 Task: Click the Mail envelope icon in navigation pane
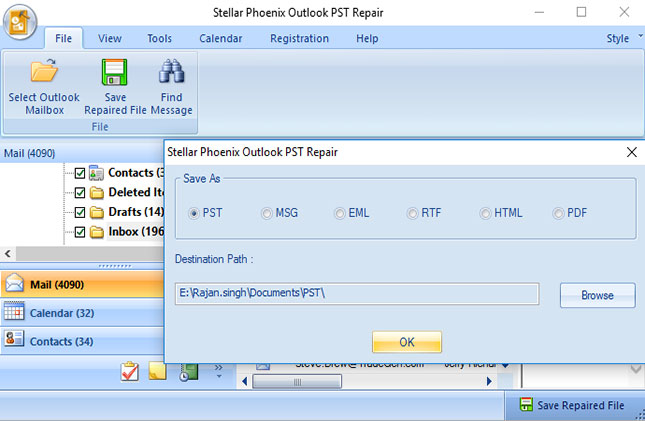coord(14,284)
